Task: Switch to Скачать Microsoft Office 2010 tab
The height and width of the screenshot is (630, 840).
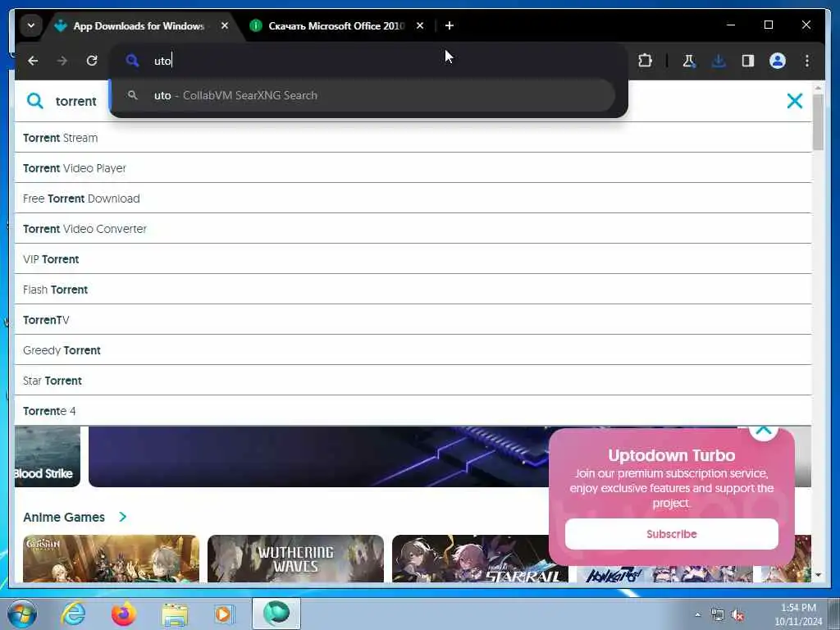Action: click(x=336, y=25)
